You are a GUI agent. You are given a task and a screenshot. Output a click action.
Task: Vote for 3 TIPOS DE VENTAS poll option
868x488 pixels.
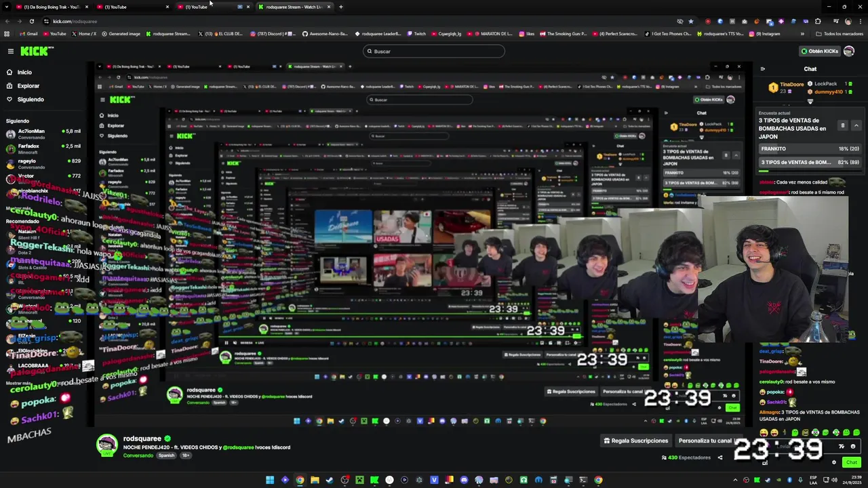810,162
